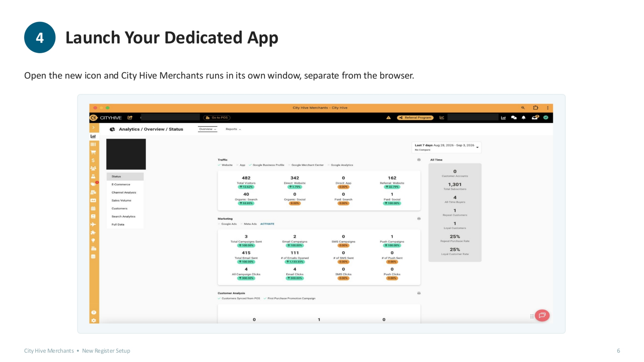644x362 pixels.
Task: Open the Reports dropdown
Action: [233, 129]
